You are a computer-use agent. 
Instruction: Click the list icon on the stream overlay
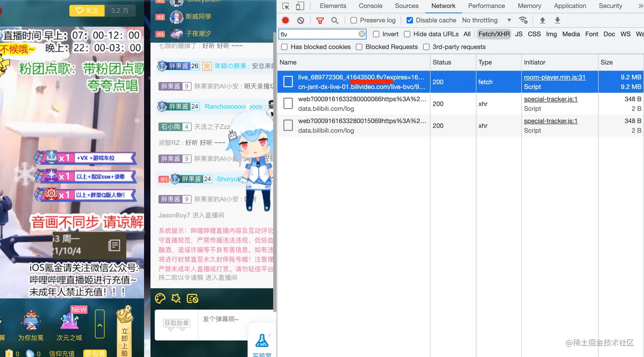[114, 245]
